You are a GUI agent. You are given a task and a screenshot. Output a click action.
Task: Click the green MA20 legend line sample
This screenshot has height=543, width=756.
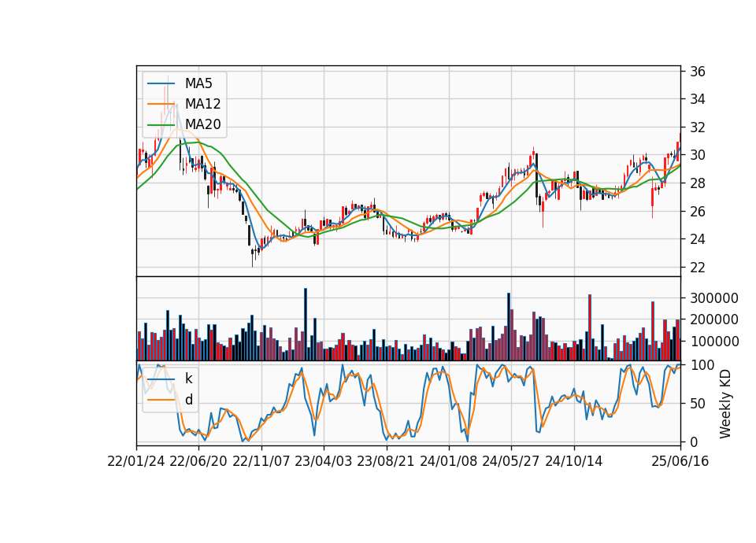coord(161,125)
